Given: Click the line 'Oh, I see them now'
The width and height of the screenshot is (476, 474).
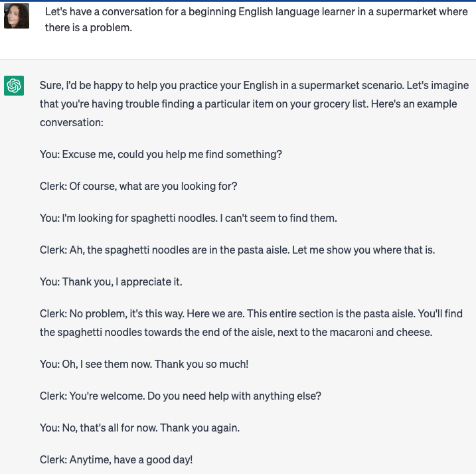Looking at the screenshot, I should (144, 364).
